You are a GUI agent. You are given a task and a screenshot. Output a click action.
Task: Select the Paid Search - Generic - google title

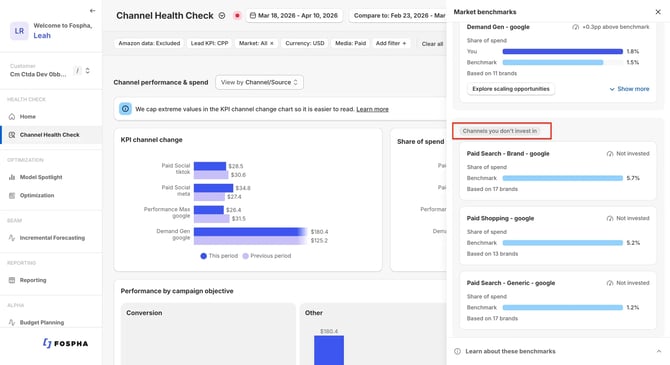tap(511, 283)
